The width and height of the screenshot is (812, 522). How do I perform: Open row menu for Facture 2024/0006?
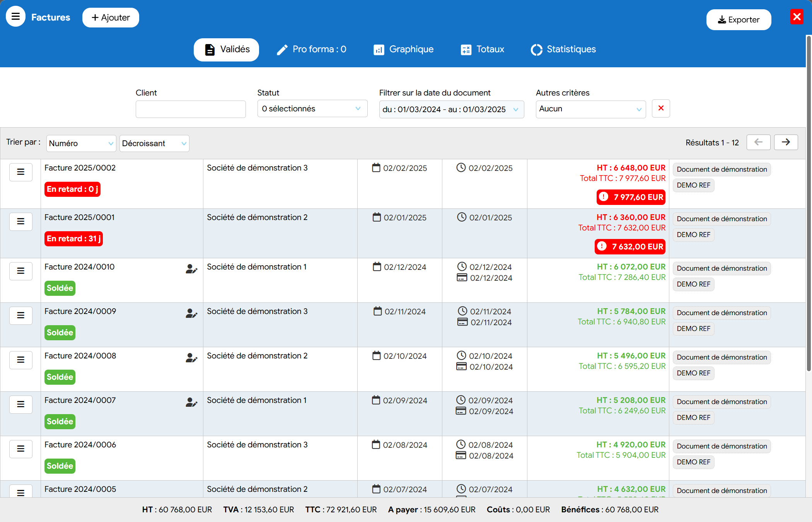pos(21,449)
